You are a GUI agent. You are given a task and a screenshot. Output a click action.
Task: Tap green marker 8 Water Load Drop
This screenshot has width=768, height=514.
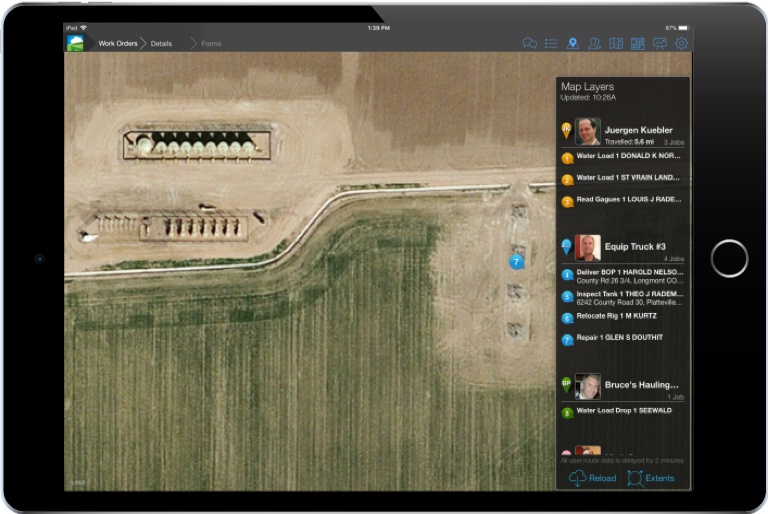[567, 413]
